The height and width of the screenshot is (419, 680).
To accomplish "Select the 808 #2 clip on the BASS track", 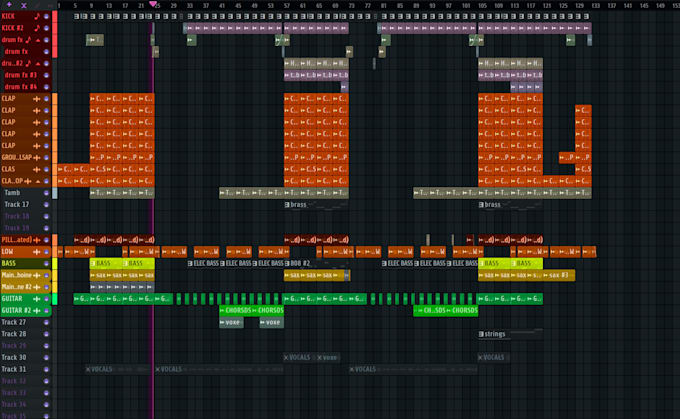I will [x=317, y=263].
